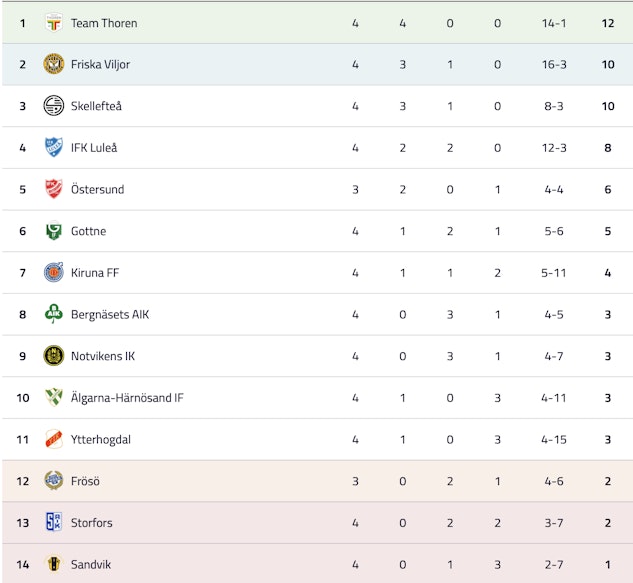This screenshot has height=583, width=633.
Task: Click the Gottne green shield icon
Action: click(x=54, y=231)
